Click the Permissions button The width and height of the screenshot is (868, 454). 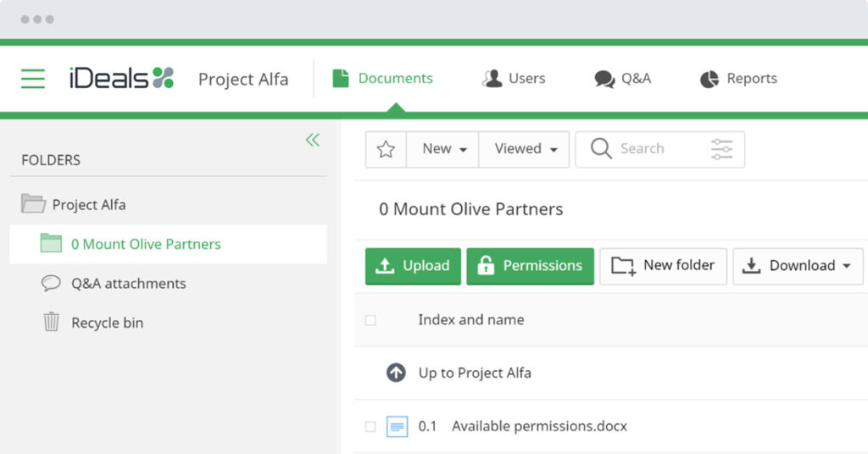click(x=530, y=266)
